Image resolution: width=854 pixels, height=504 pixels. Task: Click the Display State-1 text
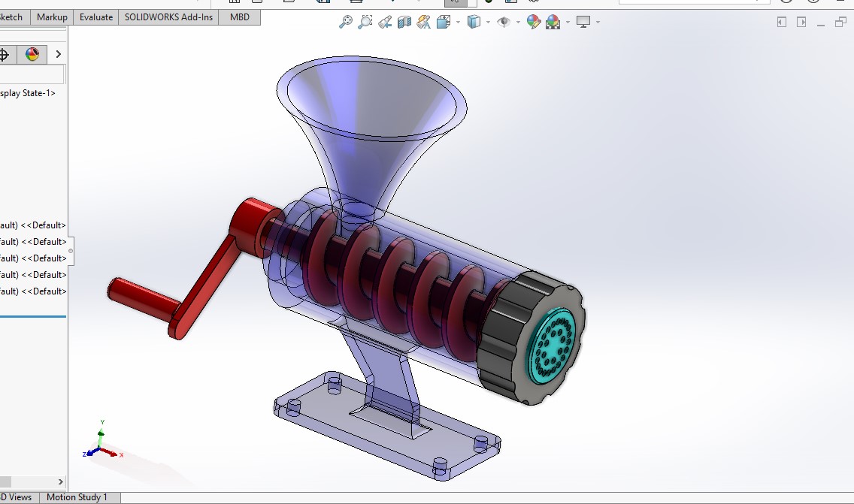tap(28, 93)
